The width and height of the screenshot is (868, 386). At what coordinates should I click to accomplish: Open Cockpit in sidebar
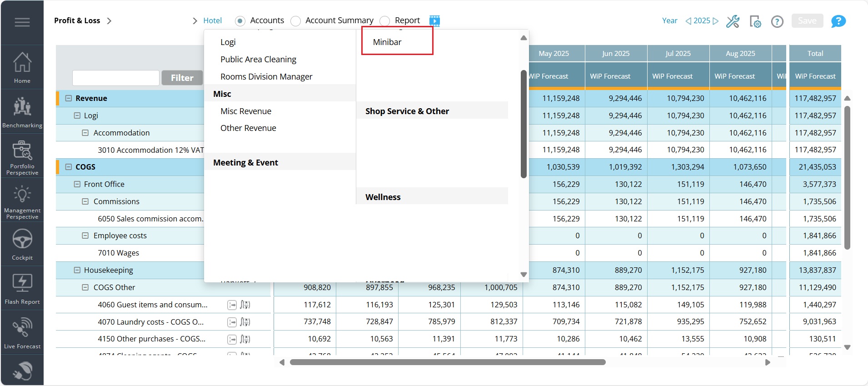pos(22,244)
